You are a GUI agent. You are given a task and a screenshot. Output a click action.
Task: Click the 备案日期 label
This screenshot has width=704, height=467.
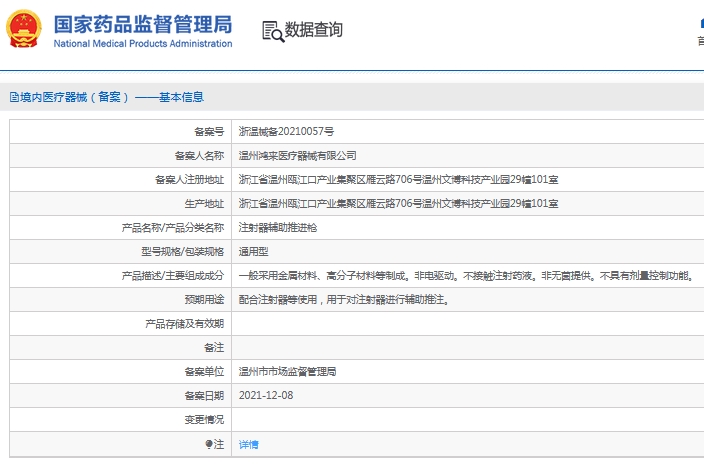tap(204, 396)
